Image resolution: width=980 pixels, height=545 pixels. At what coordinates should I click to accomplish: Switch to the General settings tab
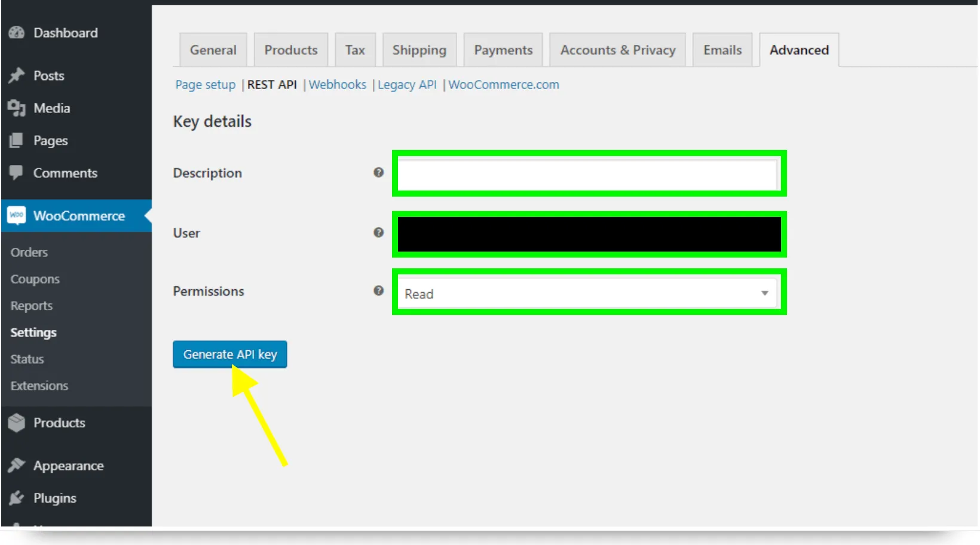(x=213, y=50)
